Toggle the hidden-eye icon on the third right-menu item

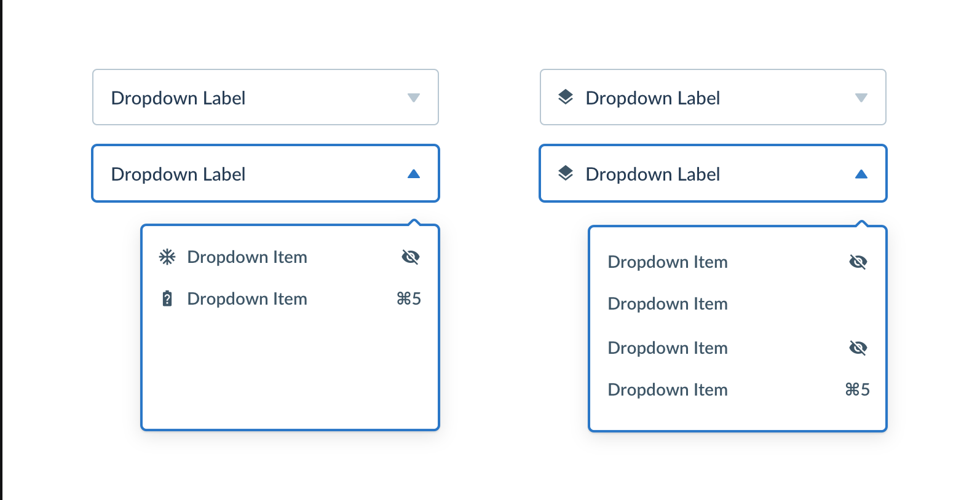pos(858,347)
